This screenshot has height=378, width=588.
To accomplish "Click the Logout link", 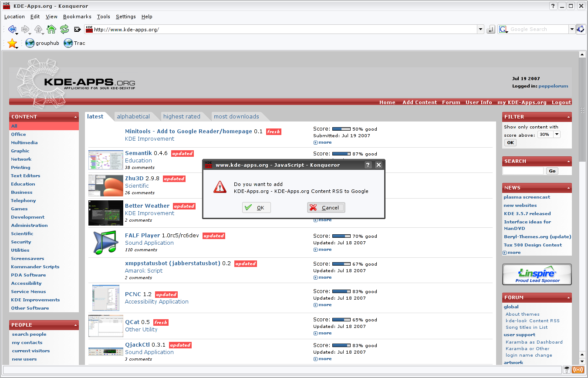I will pos(561,102).
